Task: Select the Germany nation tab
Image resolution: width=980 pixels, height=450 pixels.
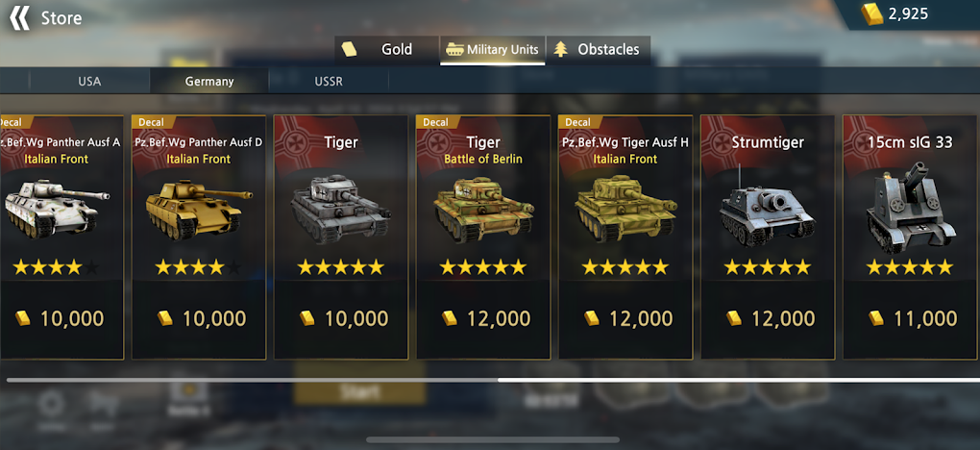Action: (x=209, y=82)
